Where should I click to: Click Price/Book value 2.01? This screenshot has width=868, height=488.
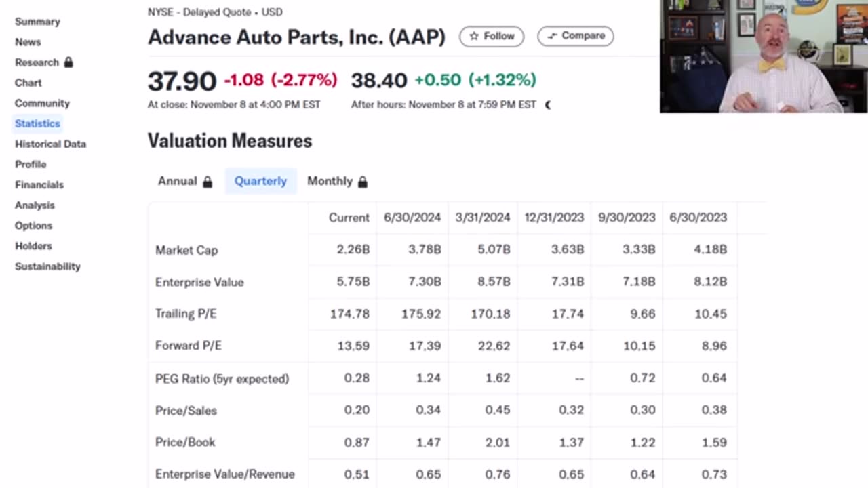tap(498, 442)
